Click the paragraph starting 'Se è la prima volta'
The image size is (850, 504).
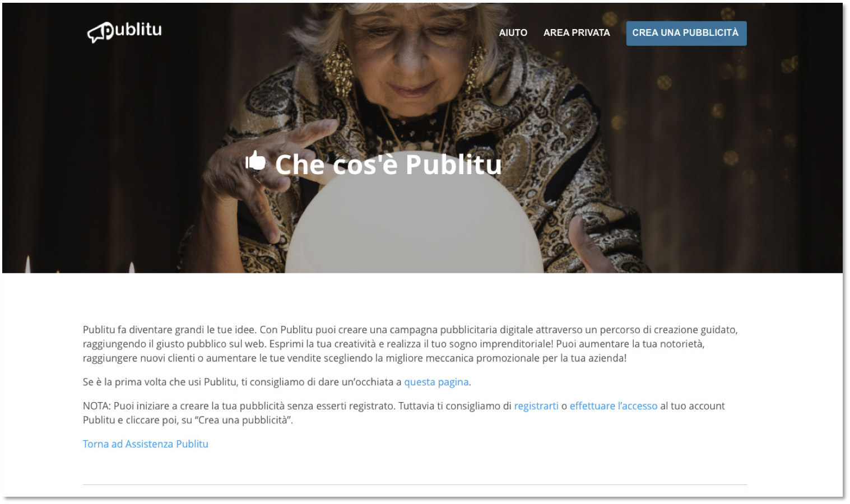[277, 382]
